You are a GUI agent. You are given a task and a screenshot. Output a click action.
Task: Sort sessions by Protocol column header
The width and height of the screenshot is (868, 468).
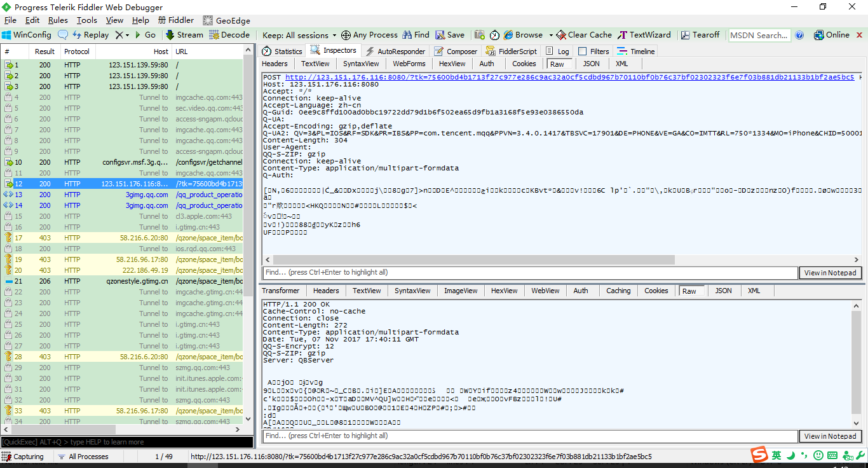[x=78, y=52]
